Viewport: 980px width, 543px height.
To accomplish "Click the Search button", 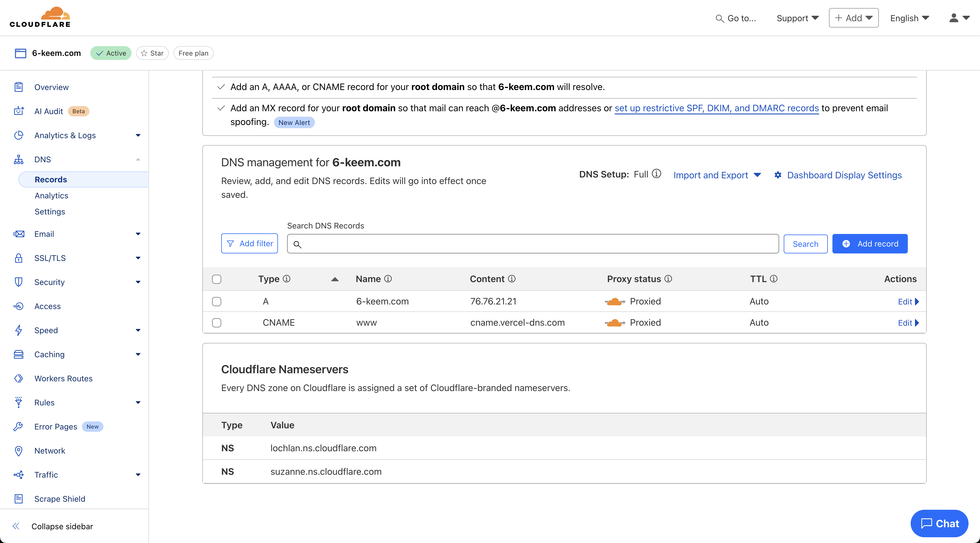I will pyautogui.click(x=805, y=244).
